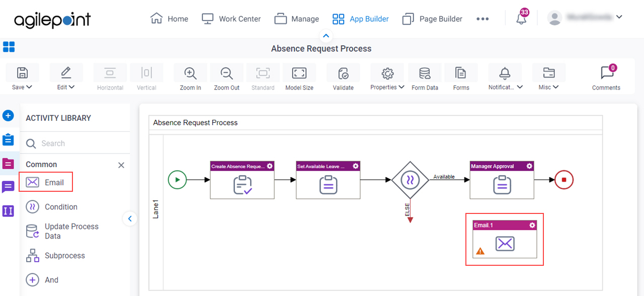The image size is (644, 296).
Task: Open gear settings on Manager Approval
Action: coord(529,166)
